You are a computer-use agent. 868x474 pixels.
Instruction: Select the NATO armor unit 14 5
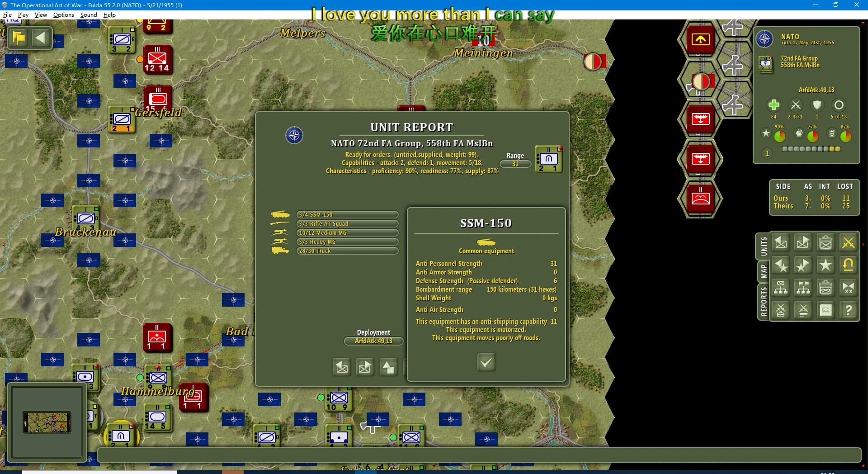[x=158, y=418]
